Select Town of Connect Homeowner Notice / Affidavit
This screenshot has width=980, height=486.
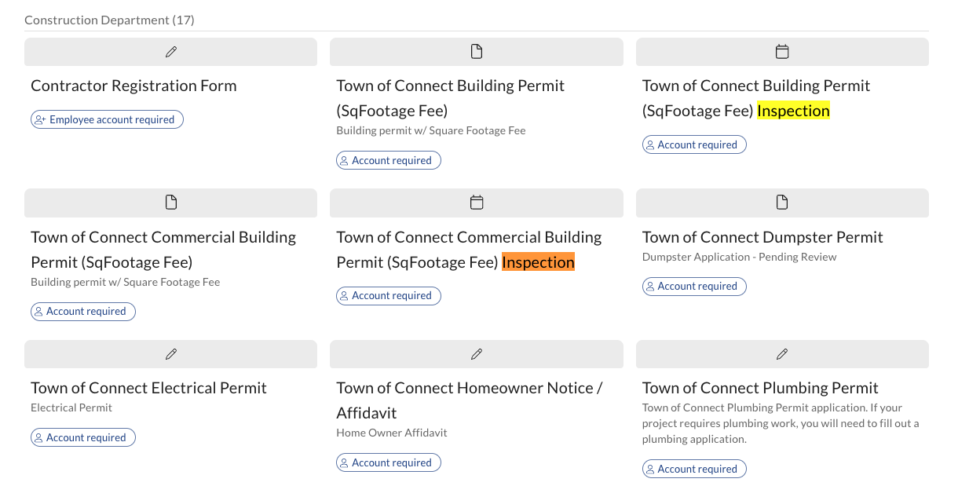point(469,400)
